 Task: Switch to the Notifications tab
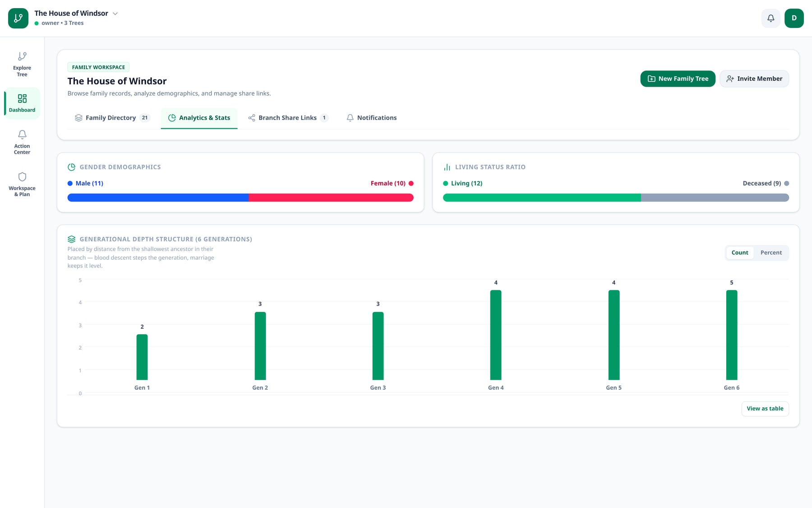371,118
